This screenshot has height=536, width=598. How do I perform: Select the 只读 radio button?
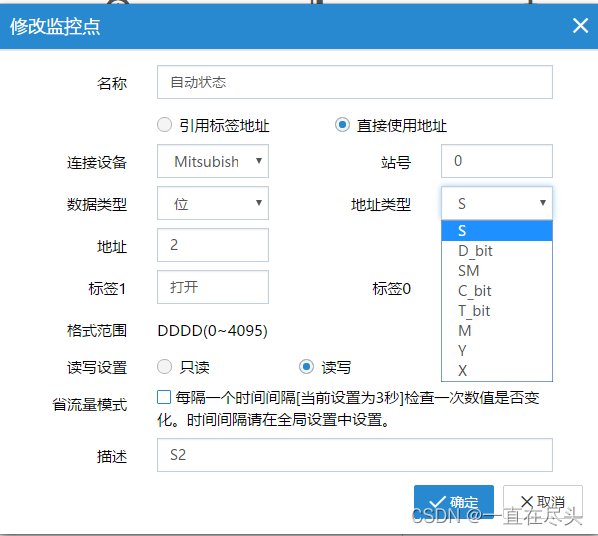(164, 367)
